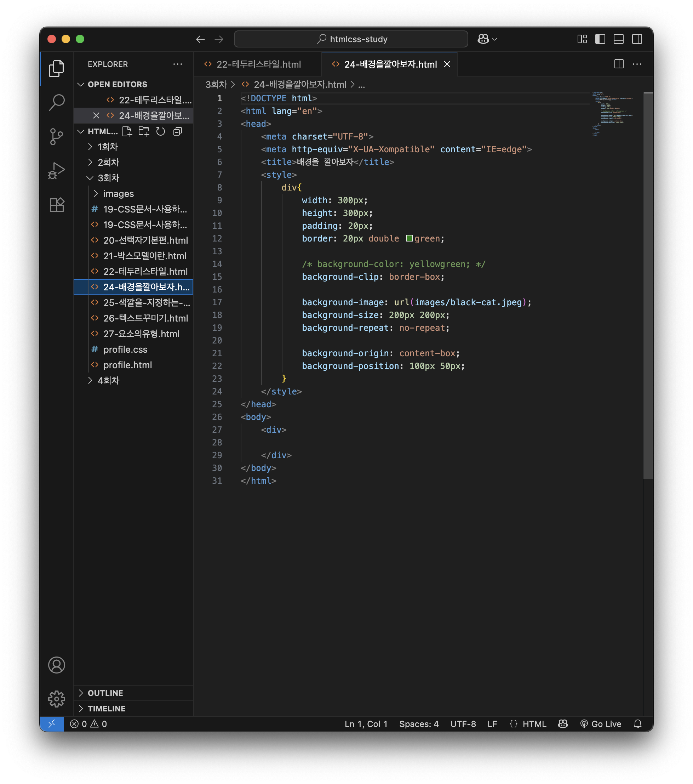Viewport: 693px width, 784px height.
Task: Click the green color swatch on line 12
Action: (409, 239)
